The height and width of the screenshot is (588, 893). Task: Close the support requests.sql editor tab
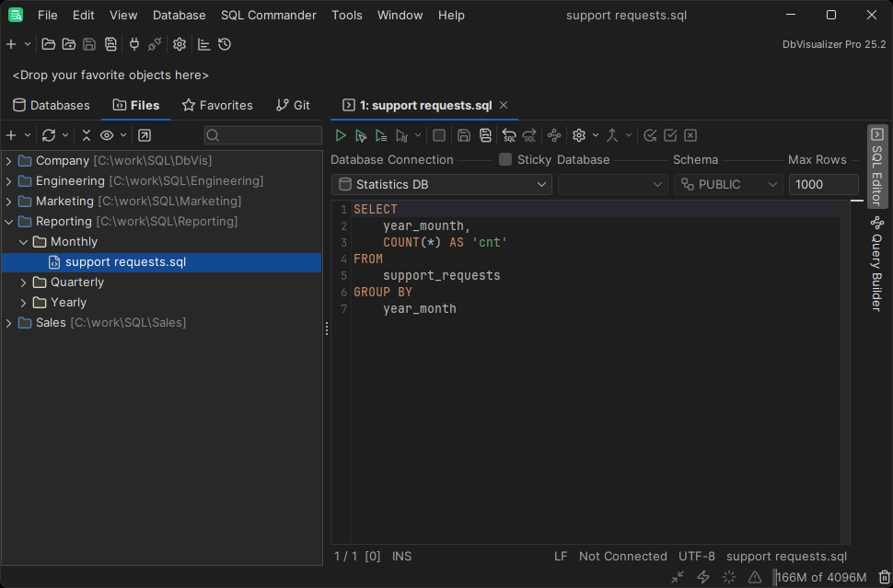point(504,105)
